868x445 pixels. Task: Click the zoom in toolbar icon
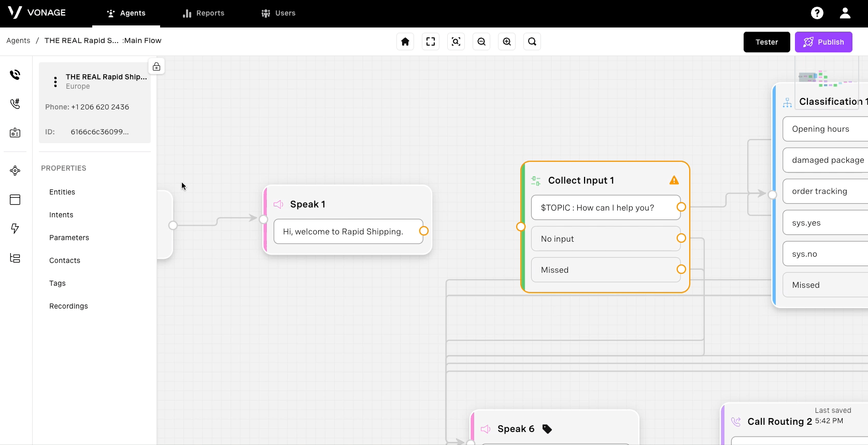coord(507,41)
